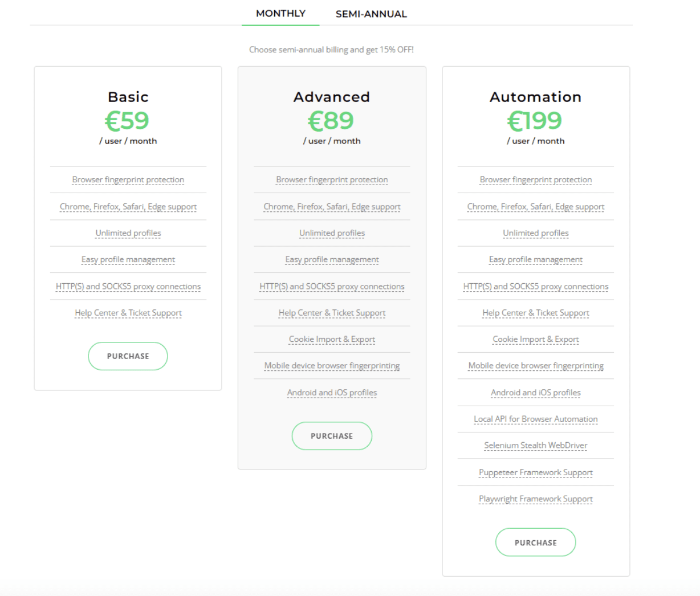Purchase the Automation plan

535,542
